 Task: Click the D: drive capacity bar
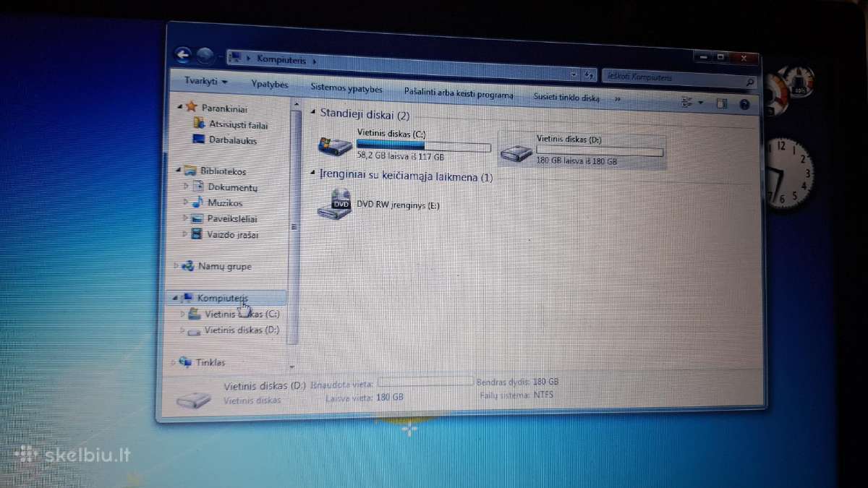pos(600,151)
